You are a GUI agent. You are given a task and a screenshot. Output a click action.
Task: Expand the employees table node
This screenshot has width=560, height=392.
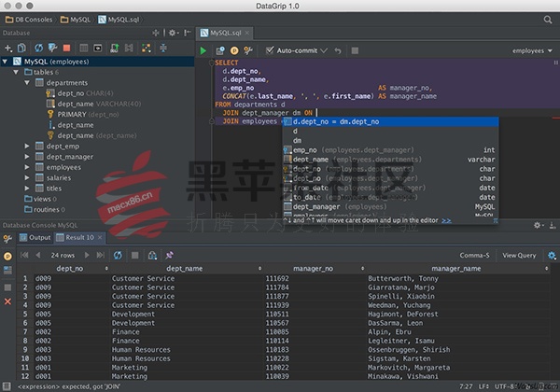[27, 167]
